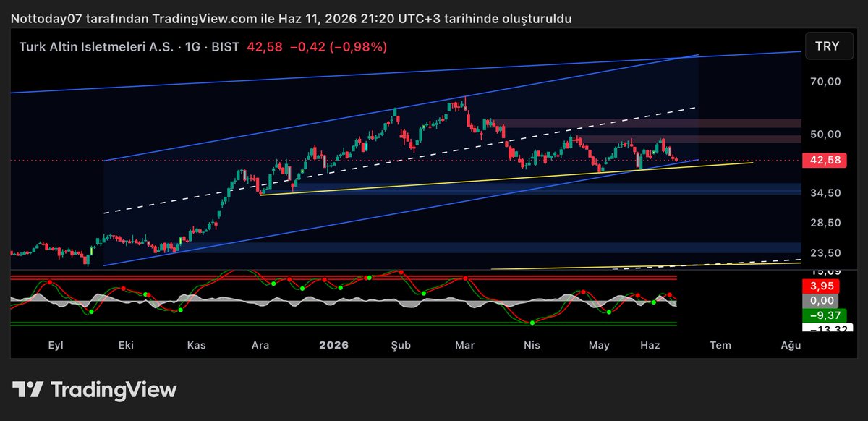This screenshot has width=868, height=421.
Task: Click the TradingView logo at the bottom
Action: tap(95, 390)
